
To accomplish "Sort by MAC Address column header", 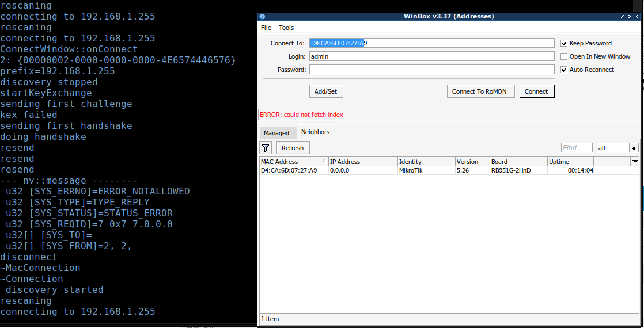I will tap(294, 161).
